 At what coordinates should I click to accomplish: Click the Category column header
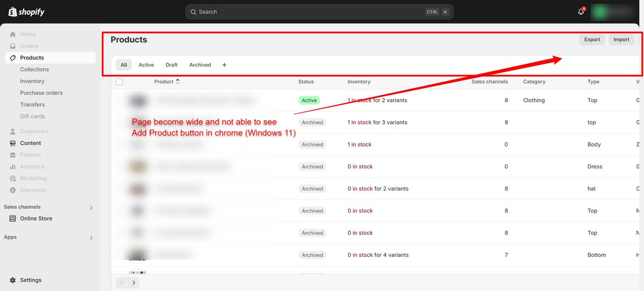point(534,81)
